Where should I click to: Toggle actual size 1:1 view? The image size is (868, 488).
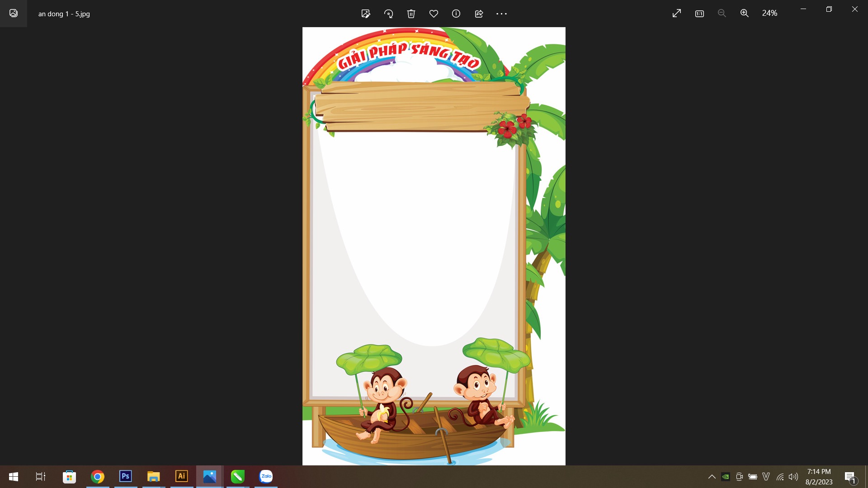(x=699, y=14)
